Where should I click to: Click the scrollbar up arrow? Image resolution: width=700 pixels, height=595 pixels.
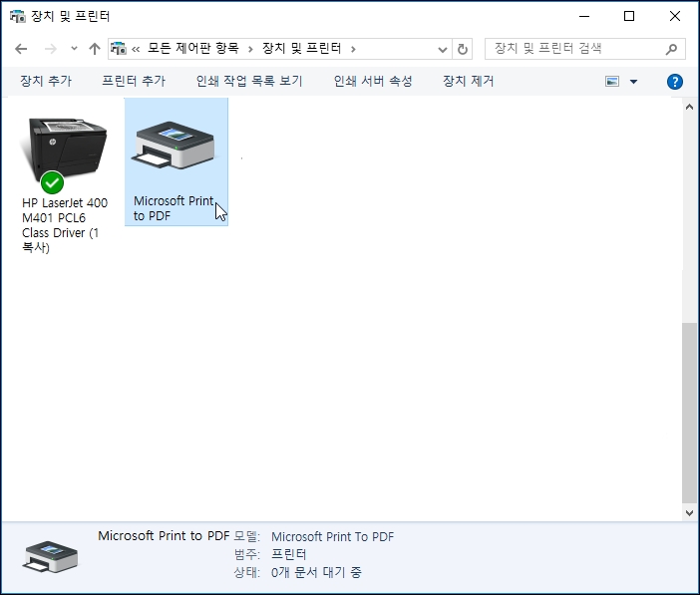(689, 107)
